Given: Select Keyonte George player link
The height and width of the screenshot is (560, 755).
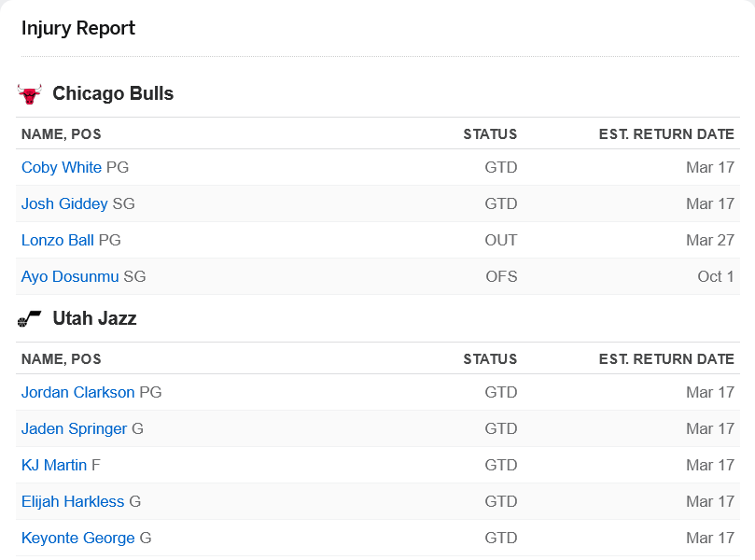Looking at the screenshot, I should coord(78,538).
